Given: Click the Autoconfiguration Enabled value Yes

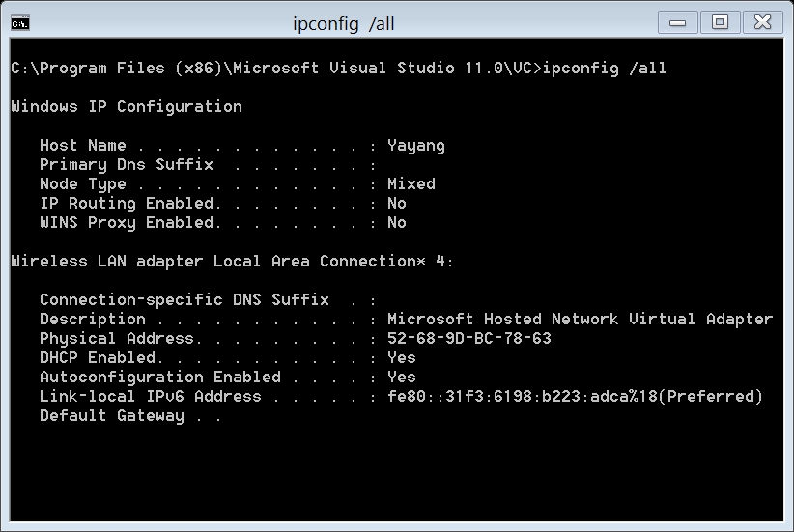Looking at the screenshot, I should (402, 378).
